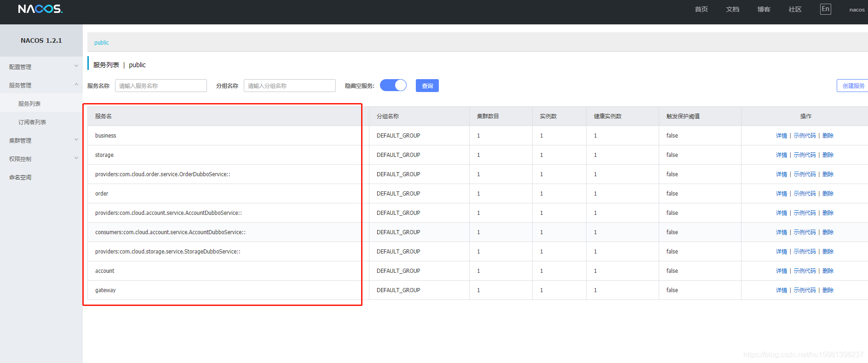This screenshot has width=868, height=363.
Task: Open 详情 for gateway service
Action: click(x=782, y=290)
